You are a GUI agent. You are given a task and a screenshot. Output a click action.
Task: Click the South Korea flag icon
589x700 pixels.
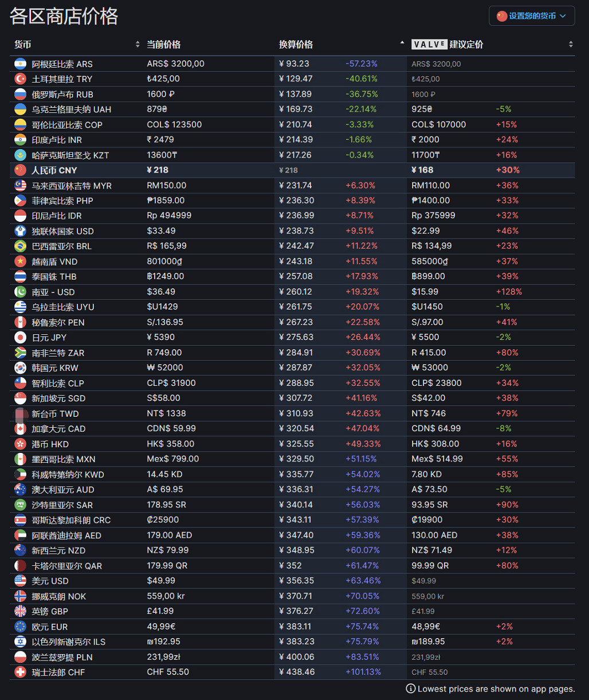21,367
